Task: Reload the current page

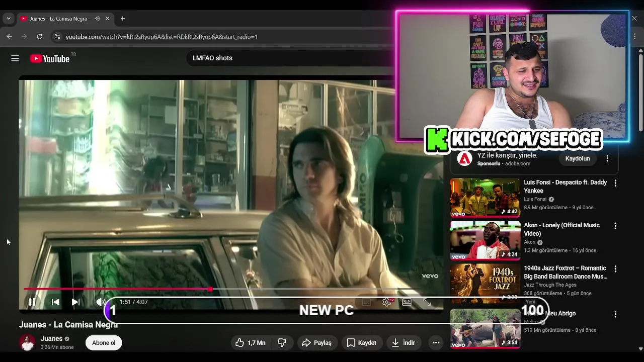Action: pos(39,37)
